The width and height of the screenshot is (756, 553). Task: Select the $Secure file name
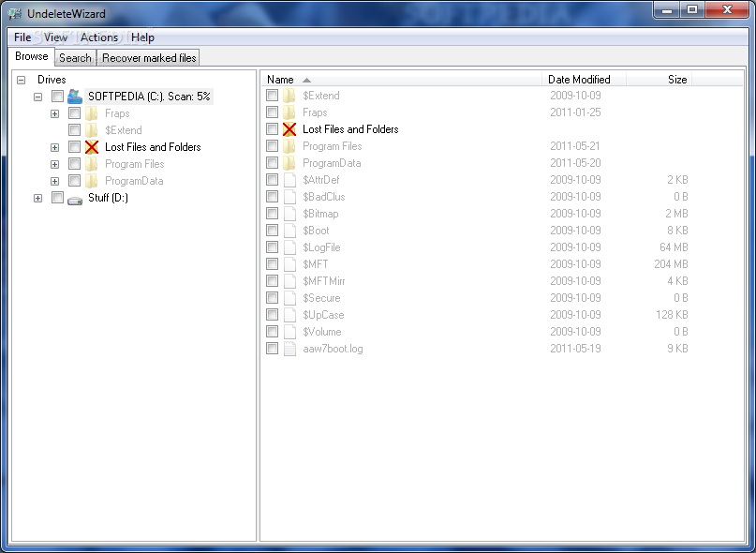click(321, 298)
